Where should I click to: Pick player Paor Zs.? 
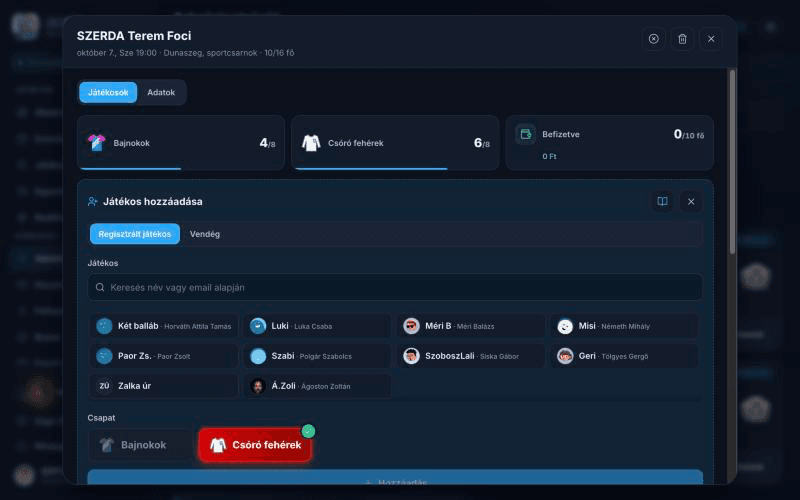tap(164, 356)
